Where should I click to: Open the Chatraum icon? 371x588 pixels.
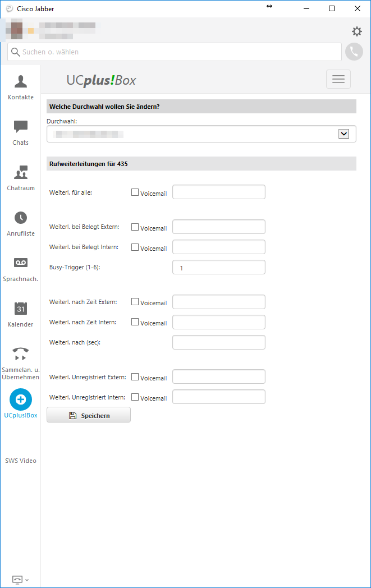tap(21, 172)
